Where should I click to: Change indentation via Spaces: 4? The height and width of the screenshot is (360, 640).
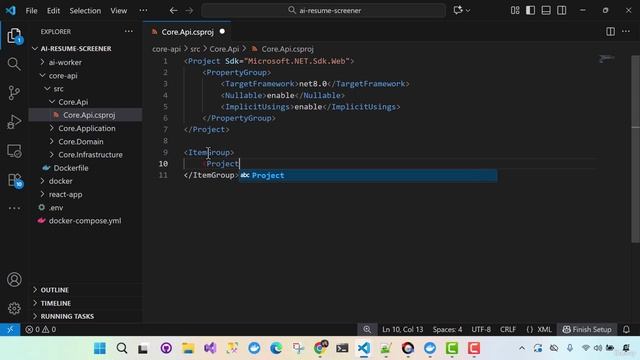tap(447, 329)
